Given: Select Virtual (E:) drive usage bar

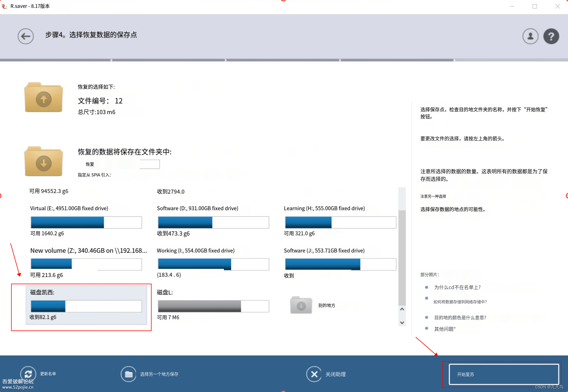Looking at the screenshot, I should [x=86, y=222].
